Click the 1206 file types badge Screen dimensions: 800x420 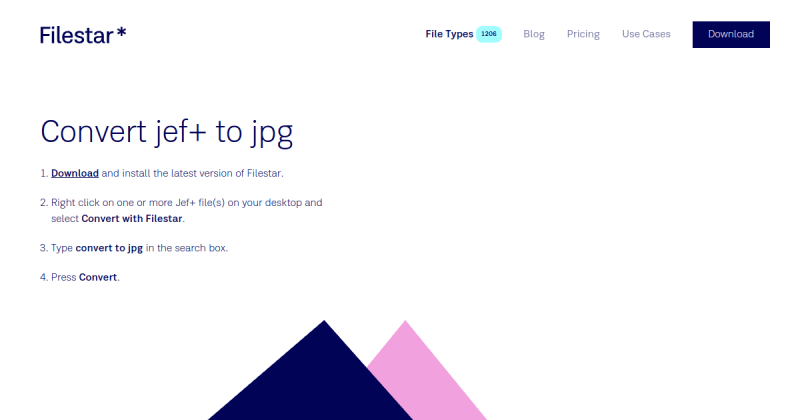[x=489, y=34]
